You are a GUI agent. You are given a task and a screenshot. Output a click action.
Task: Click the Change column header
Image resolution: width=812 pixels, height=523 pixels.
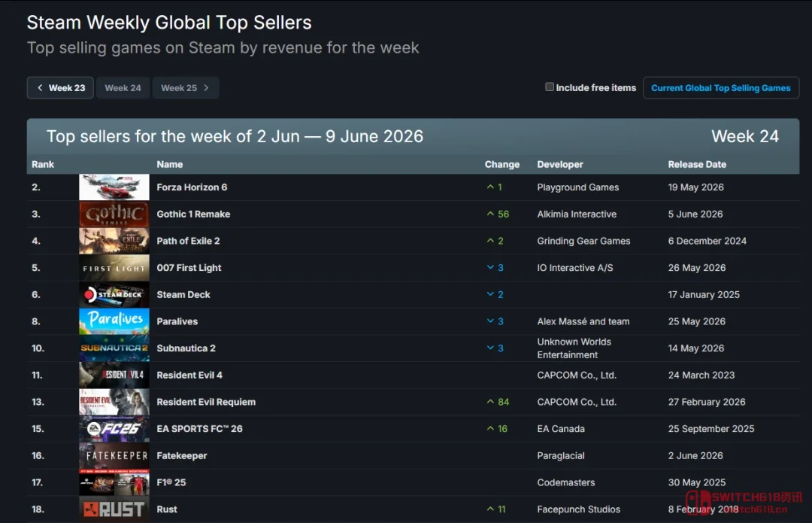[x=501, y=164]
